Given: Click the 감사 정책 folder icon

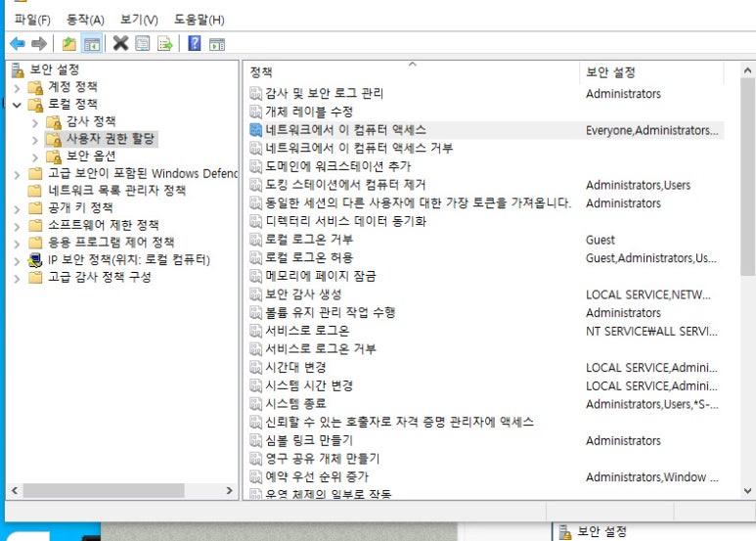Looking at the screenshot, I should [54, 122].
